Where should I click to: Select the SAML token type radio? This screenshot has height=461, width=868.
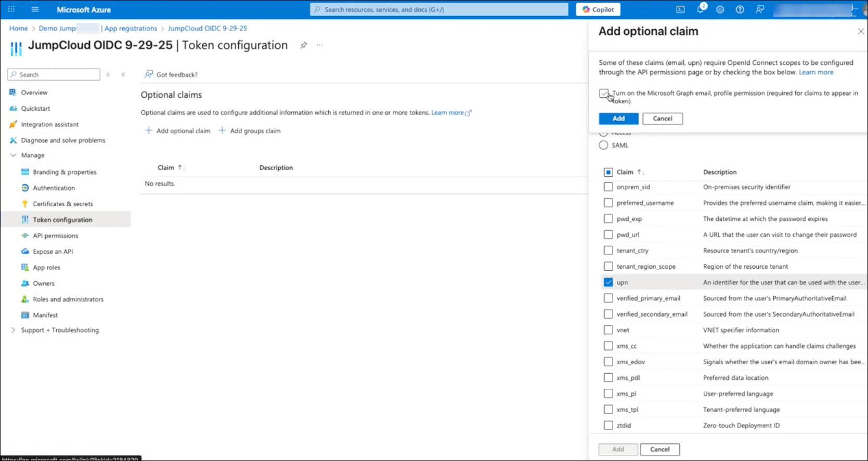(603, 146)
